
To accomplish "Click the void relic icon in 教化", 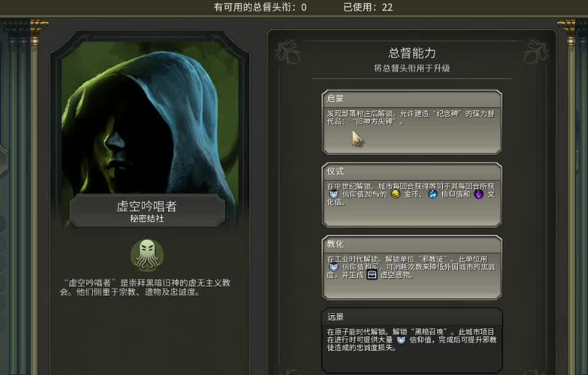I will click(371, 275).
